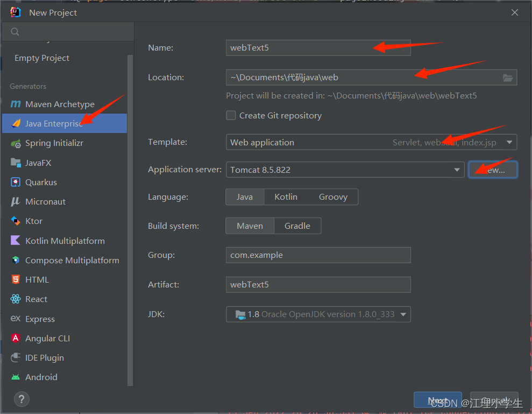Select the JavaFX list entry label

click(38, 163)
